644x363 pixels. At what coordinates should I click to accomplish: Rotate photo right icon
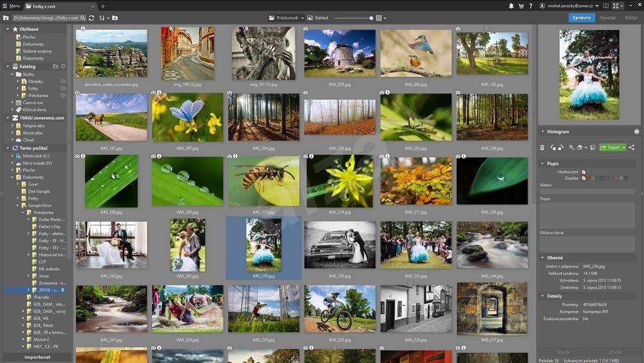tap(560, 147)
